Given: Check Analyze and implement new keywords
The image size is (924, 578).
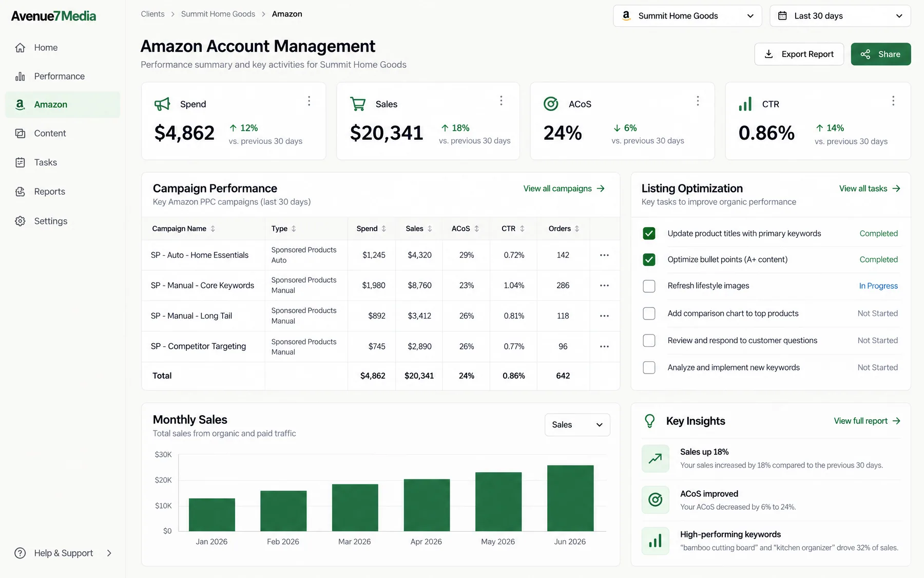Looking at the screenshot, I should click(649, 367).
